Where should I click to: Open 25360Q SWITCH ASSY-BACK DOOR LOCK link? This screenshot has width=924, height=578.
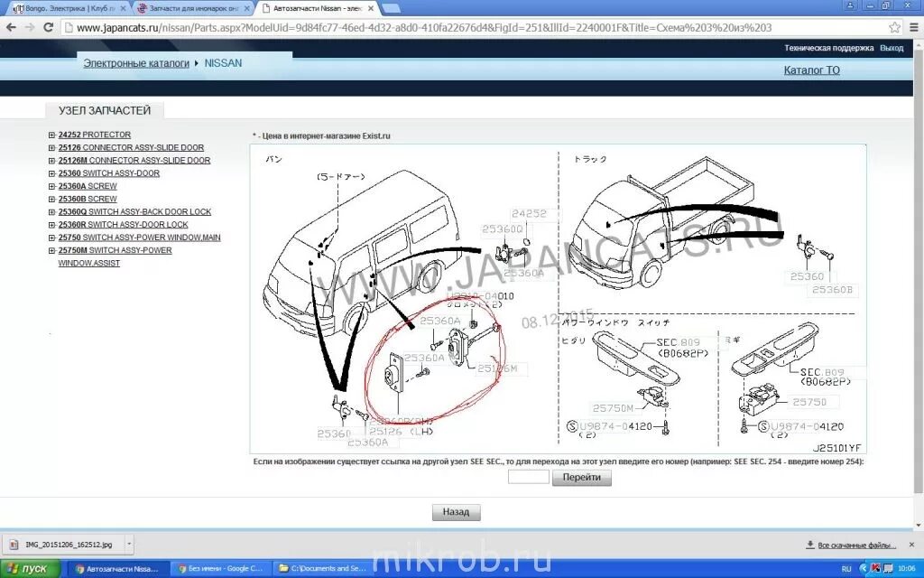pos(134,211)
